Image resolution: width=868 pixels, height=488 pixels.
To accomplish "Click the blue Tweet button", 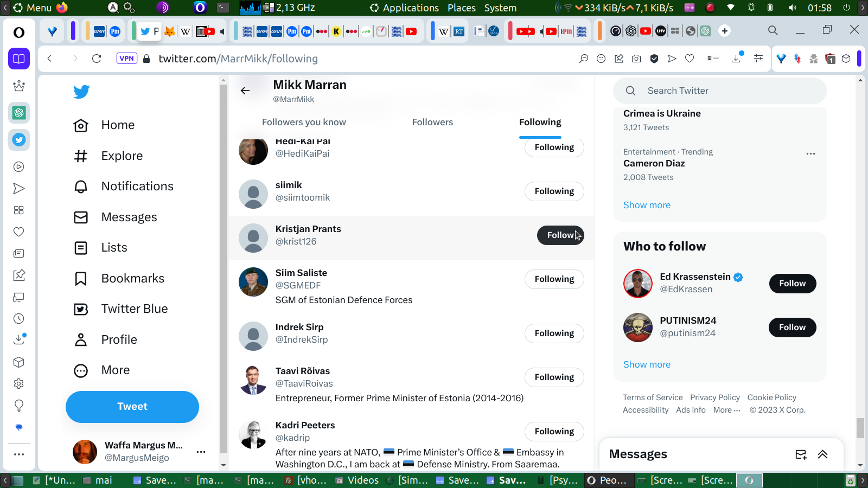I will pos(132,407).
